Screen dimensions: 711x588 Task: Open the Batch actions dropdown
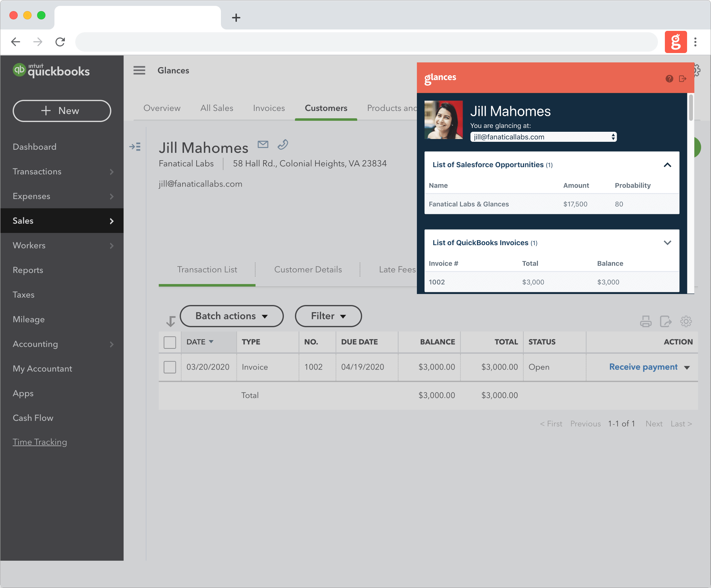click(232, 316)
